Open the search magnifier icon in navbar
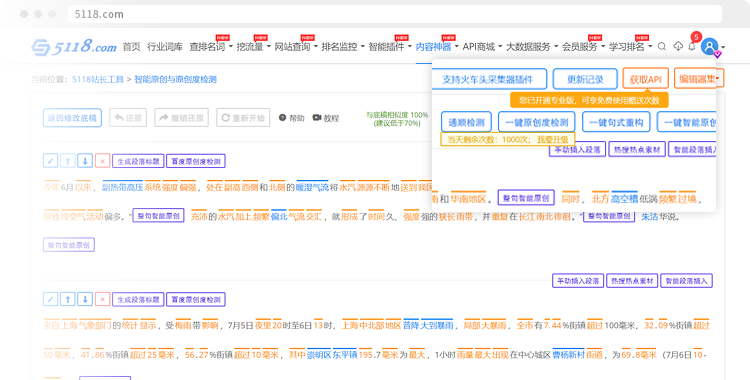The image size is (750, 380). tap(662, 46)
